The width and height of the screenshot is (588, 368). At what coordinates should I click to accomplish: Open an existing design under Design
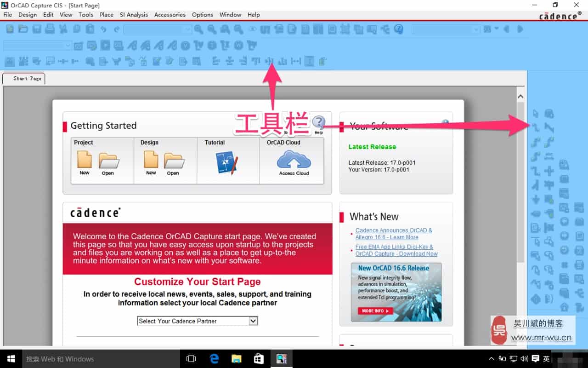point(173,163)
